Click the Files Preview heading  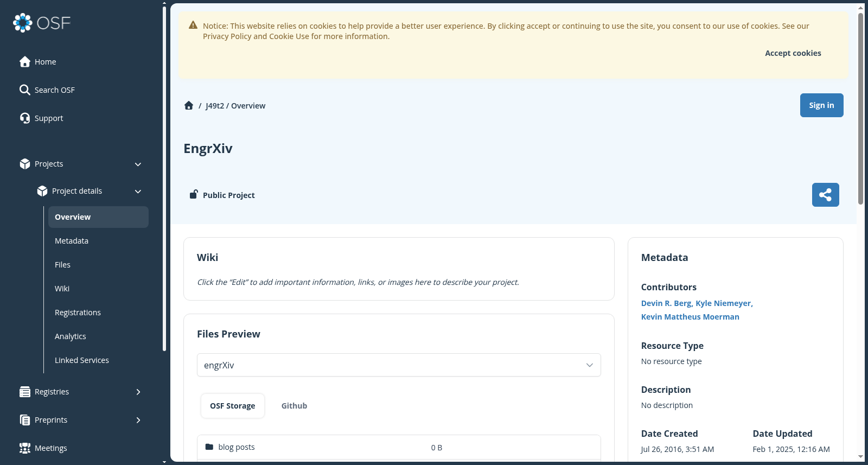pos(228,334)
